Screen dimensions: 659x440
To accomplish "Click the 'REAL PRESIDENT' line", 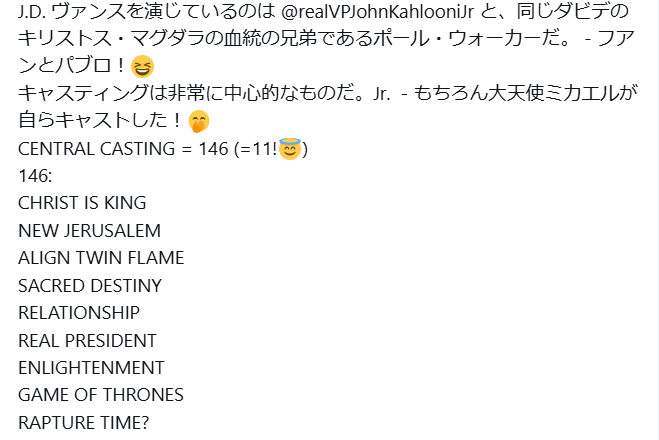I will tap(87, 341).
